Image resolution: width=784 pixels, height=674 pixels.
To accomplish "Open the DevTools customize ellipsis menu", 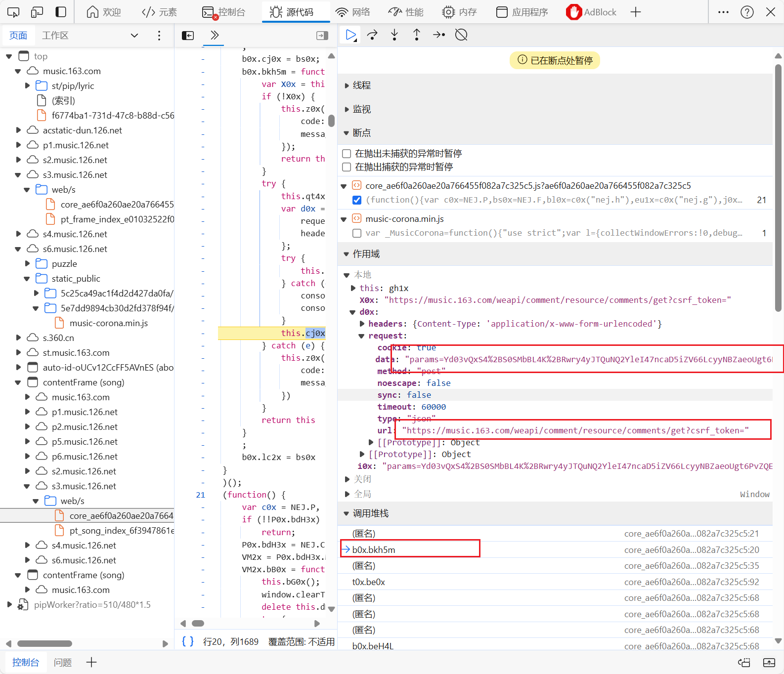I will (723, 12).
